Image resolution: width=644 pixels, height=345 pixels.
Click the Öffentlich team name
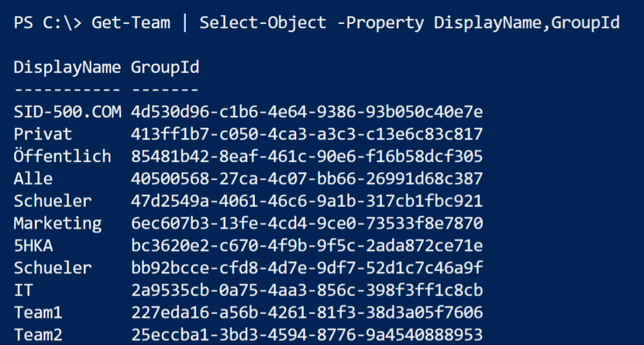(62, 156)
